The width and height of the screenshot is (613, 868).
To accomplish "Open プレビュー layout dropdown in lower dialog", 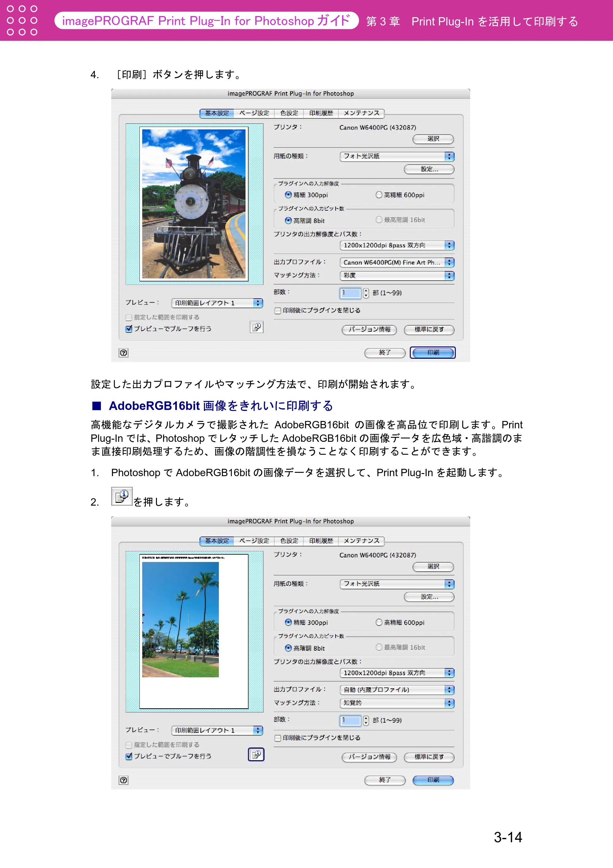I will 217,730.
